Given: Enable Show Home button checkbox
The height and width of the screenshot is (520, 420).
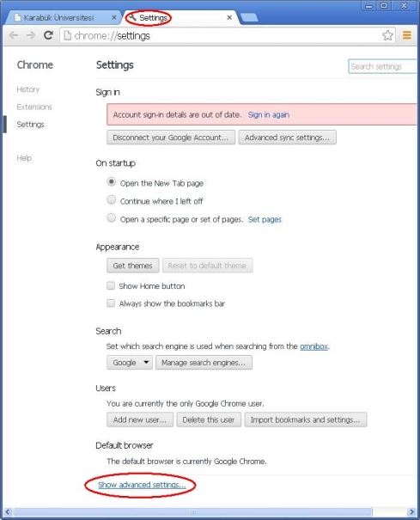Looking at the screenshot, I should (111, 285).
